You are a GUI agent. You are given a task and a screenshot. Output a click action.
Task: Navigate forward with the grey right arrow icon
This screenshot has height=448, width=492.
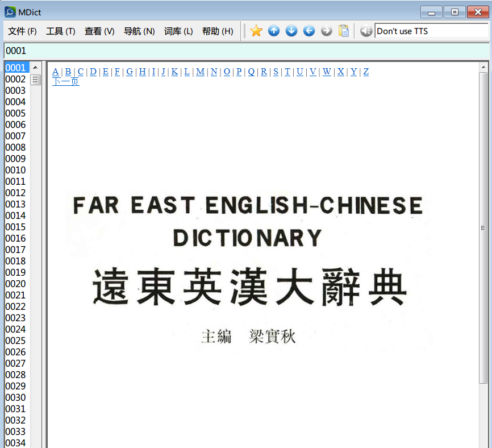coord(326,31)
